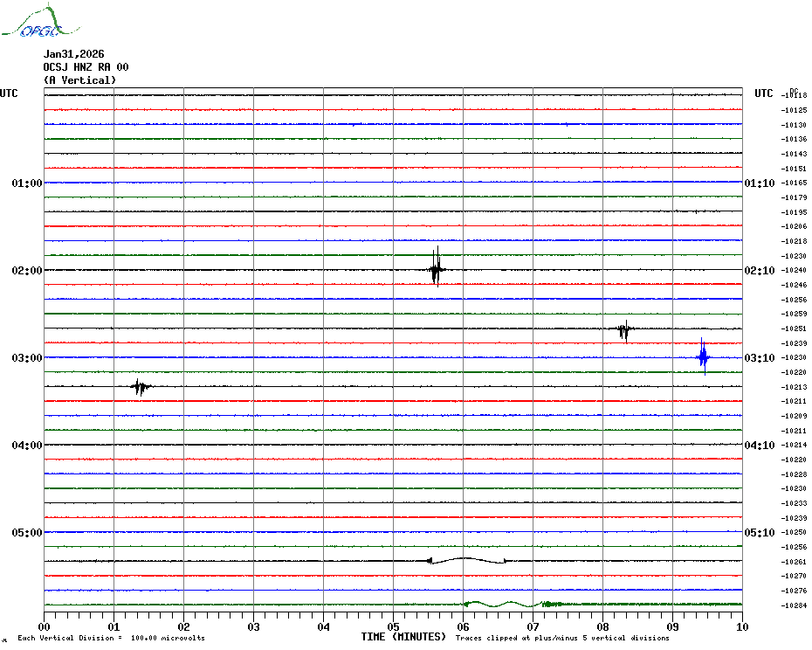The height and width of the screenshot is (650, 812).
Task: Click the 08 minute axis label
Action: tap(602, 626)
